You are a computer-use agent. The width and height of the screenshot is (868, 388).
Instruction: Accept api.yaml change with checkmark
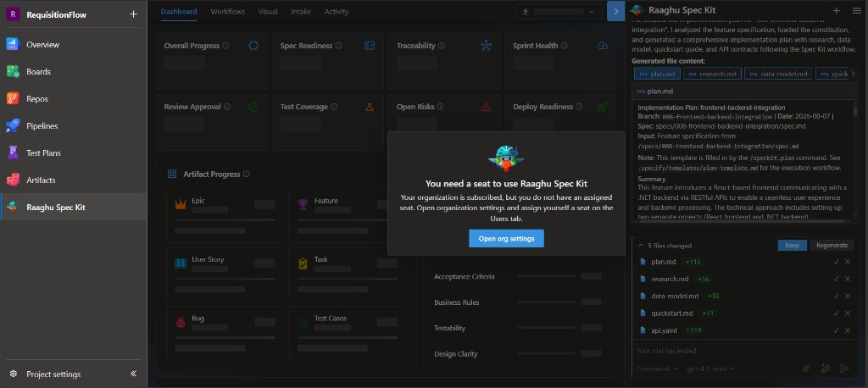837,330
